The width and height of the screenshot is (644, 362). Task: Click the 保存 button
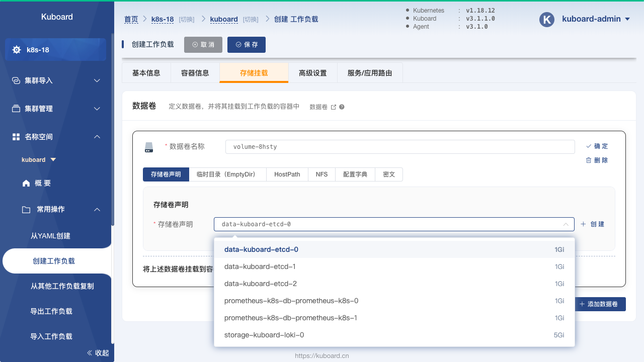point(247,45)
